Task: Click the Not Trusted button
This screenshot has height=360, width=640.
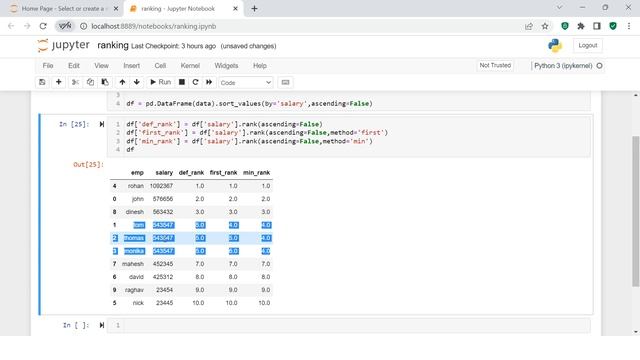Action: point(495,65)
